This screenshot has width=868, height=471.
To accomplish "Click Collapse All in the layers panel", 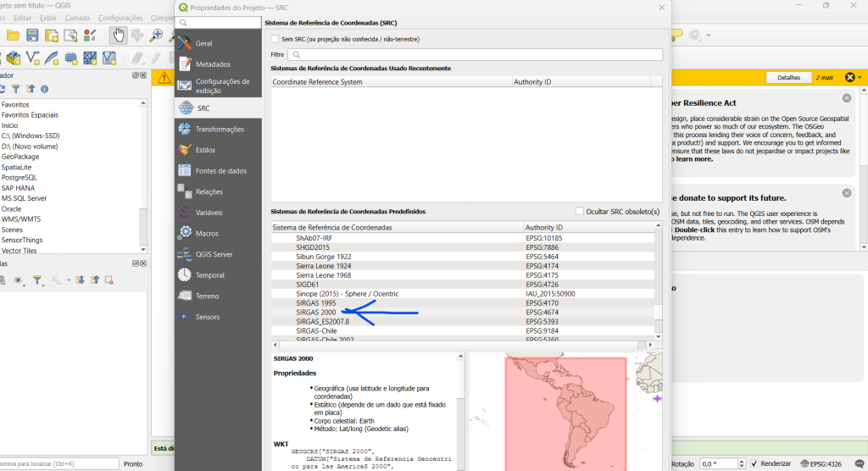I will (x=95, y=280).
